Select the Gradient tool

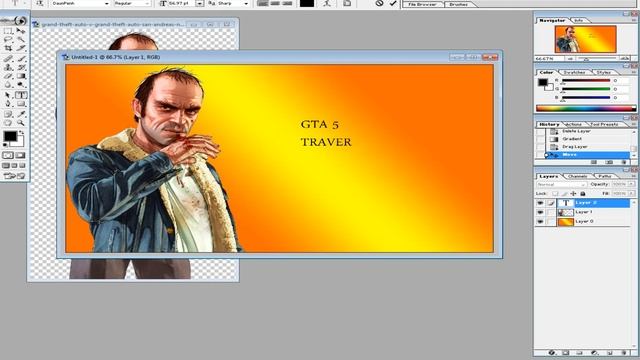(21, 76)
